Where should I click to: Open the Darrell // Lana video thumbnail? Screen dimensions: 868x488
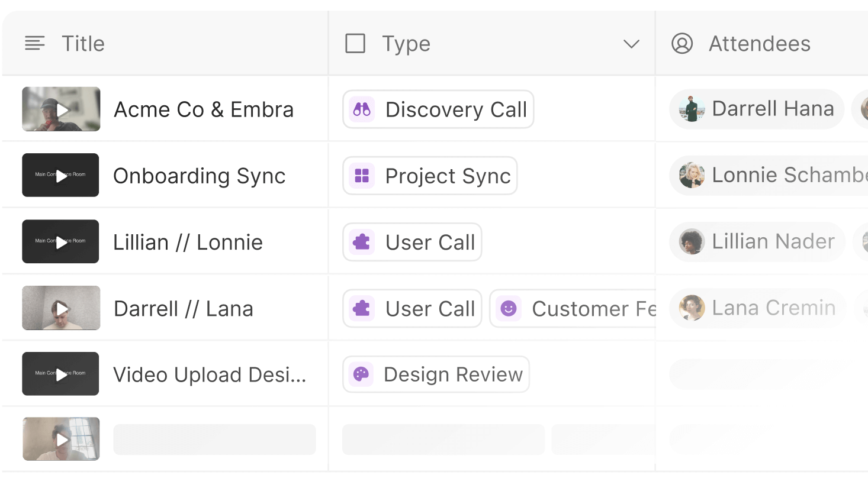[61, 308]
